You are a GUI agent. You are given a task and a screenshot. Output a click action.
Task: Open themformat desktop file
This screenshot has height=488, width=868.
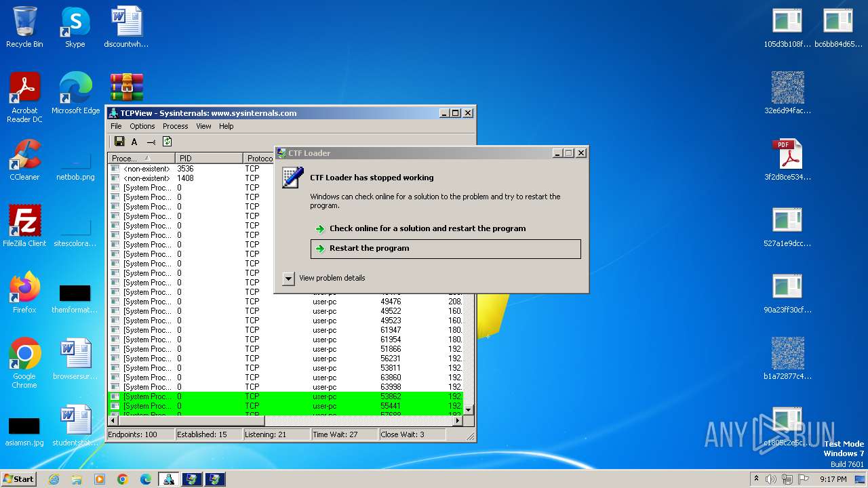(x=75, y=298)
